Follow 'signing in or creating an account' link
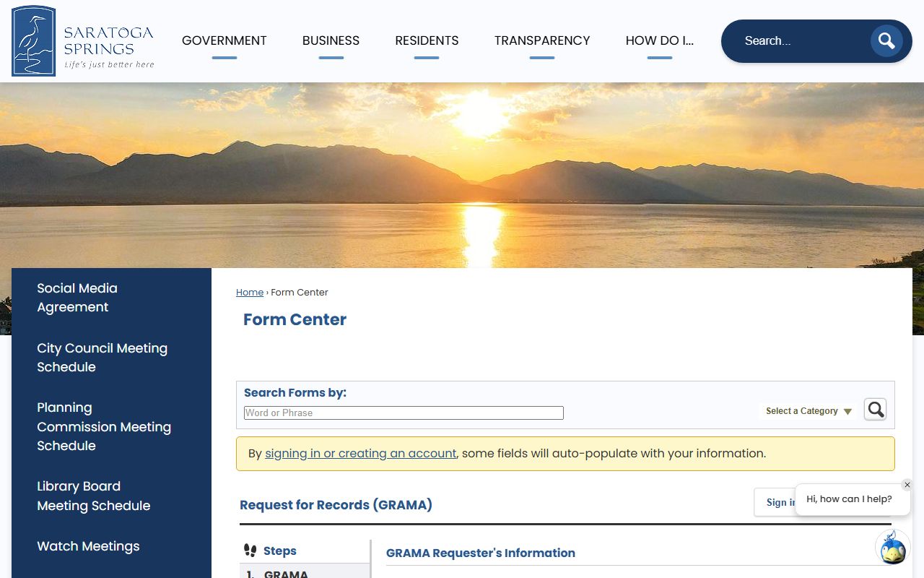The image size is (924, 578). point(360,454)
